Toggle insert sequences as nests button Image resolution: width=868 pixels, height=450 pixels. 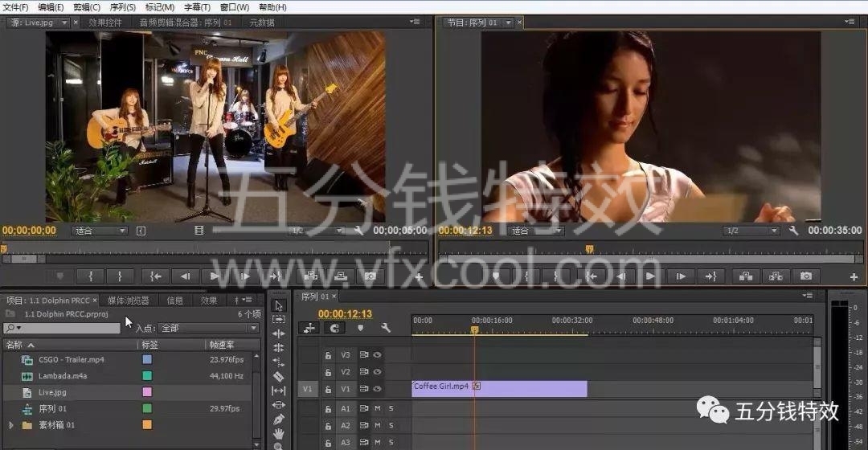tap(309, 328)
